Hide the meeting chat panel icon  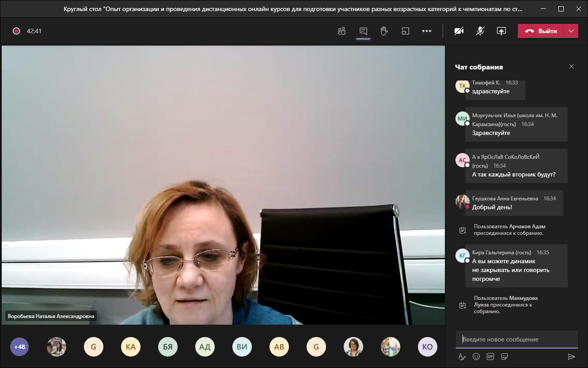pos(363,31)
